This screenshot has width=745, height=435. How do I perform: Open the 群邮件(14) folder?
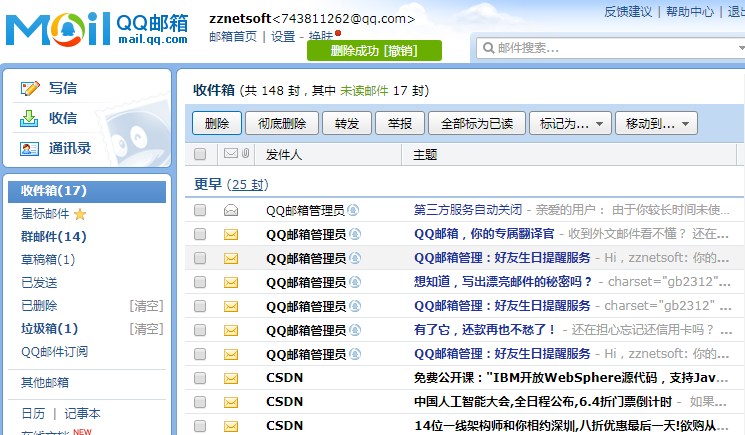pyautogui.click(x=54, y=237)
